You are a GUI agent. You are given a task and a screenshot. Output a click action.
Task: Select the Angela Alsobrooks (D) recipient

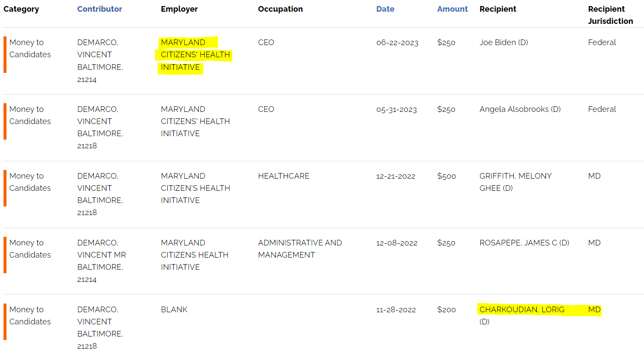point(520,109)
